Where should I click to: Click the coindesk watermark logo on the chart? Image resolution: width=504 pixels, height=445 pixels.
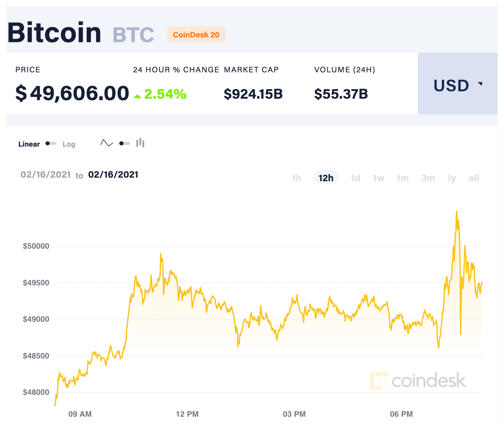[417, 380]
